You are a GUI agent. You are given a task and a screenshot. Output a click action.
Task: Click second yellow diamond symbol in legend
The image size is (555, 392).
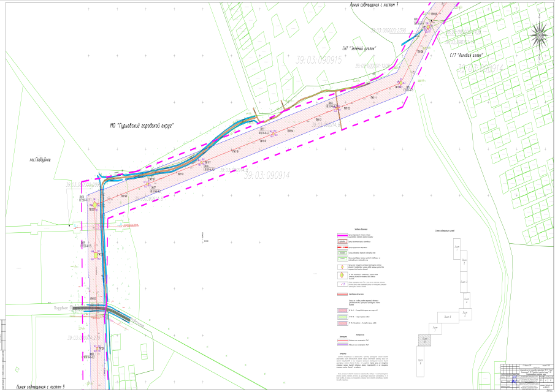[x=341, y=275]
